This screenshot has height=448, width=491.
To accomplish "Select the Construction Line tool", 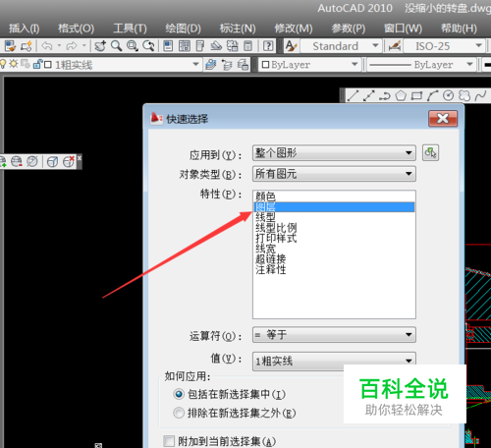I will (369, 95).
